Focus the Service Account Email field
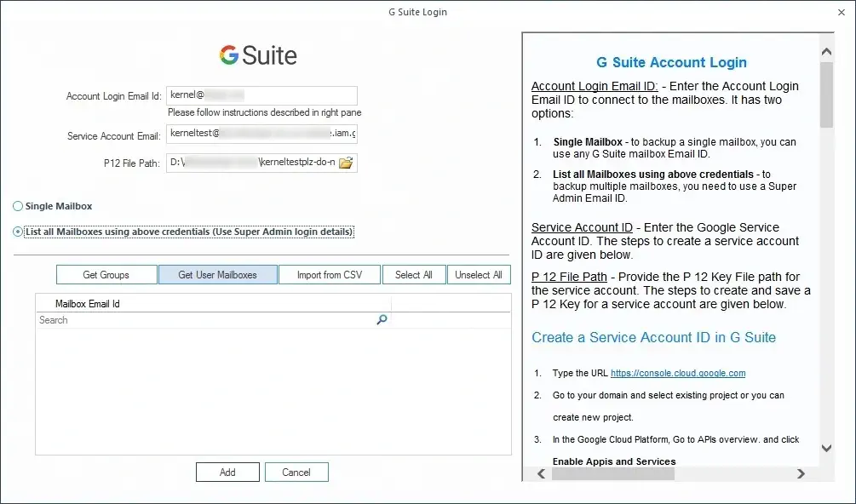856x504 pixels. click(262, 134)
